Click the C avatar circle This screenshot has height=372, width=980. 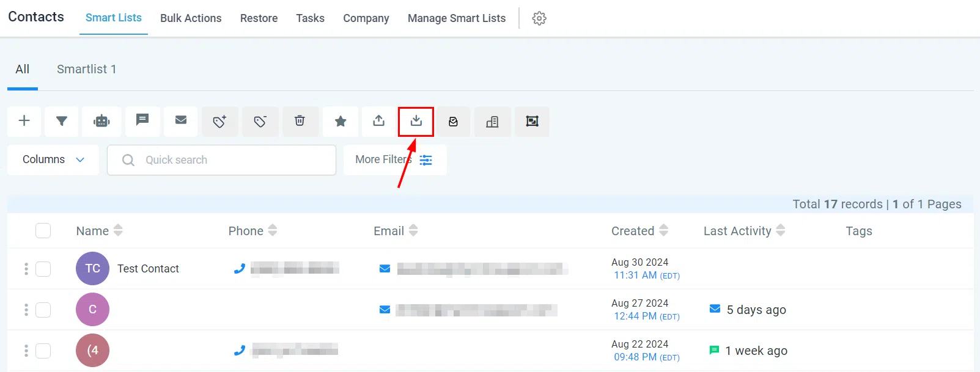click(x=92, y=309)
